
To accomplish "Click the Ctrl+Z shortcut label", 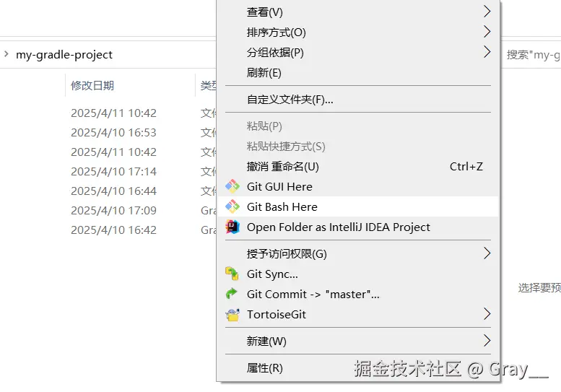I will pyautogui.click(x=466, y=166).
